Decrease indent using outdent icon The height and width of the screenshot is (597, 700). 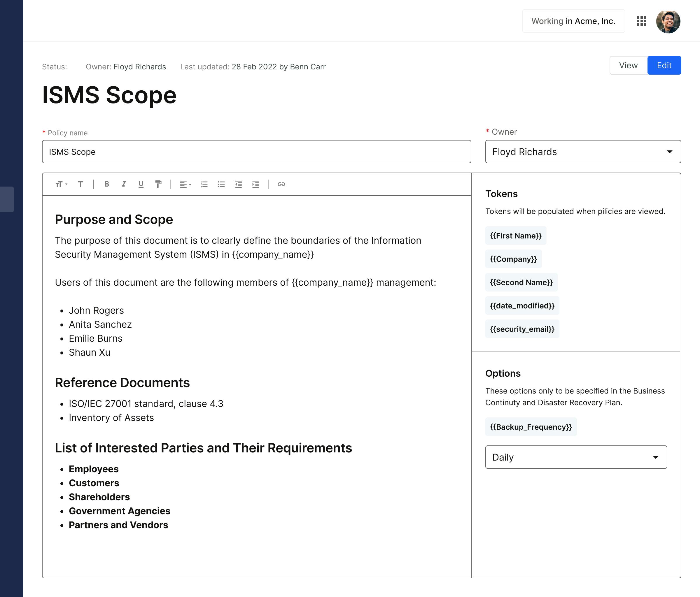(x=239, y=184)
